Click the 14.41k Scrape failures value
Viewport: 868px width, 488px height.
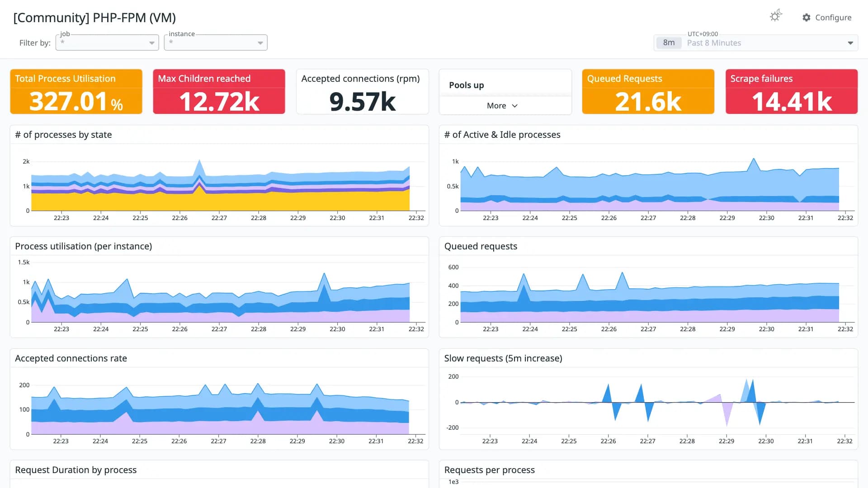click(792, 102)
